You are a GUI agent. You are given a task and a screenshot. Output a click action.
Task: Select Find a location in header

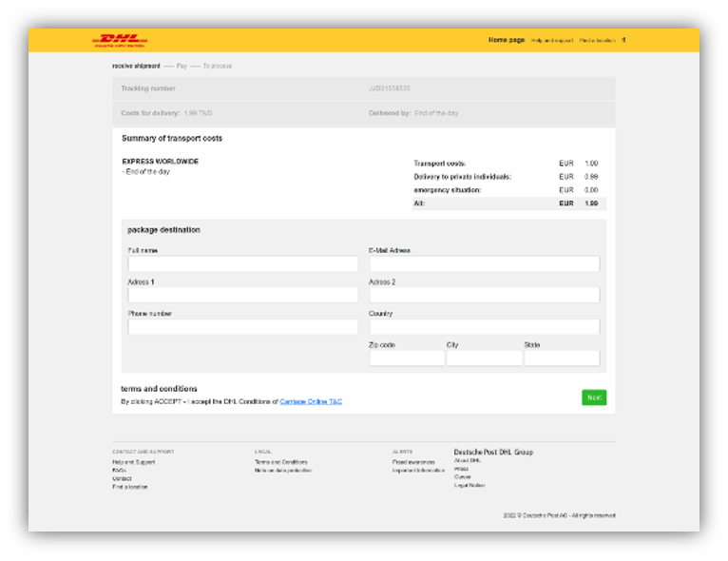pyautogui.click(x=597, y=40)
